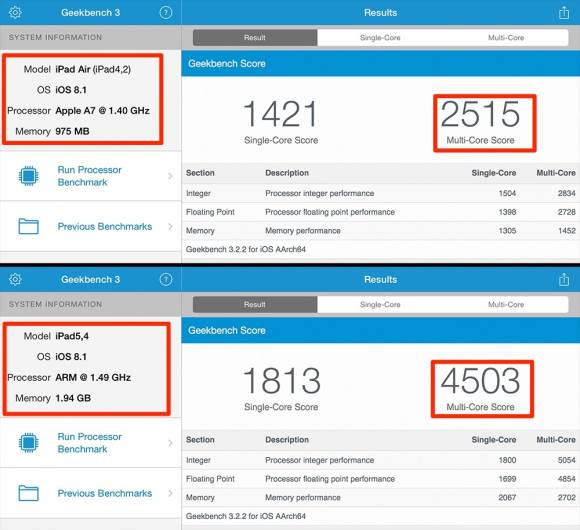The image size is (580, 530).
Task: Tap share icon in bottom Results header
Action: (564, 279)
